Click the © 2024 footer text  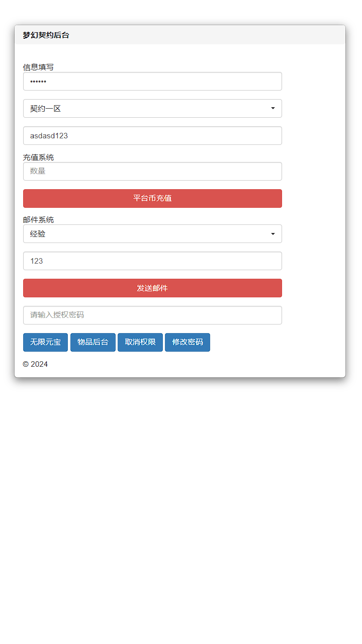(35, 364)
